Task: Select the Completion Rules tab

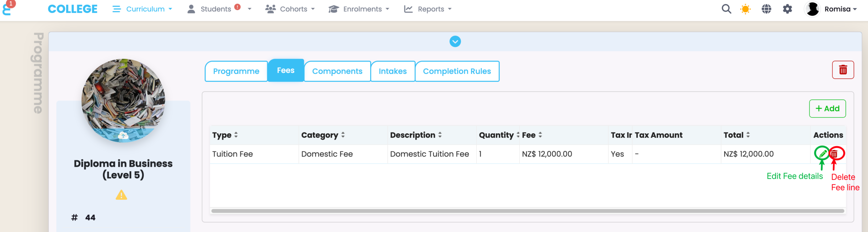Action: [x=457, y=71]
